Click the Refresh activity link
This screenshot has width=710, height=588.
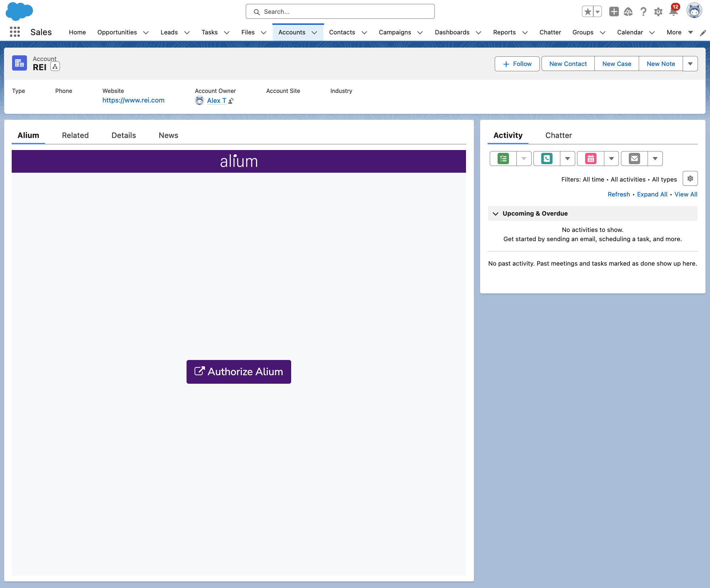tap(619, 194)
